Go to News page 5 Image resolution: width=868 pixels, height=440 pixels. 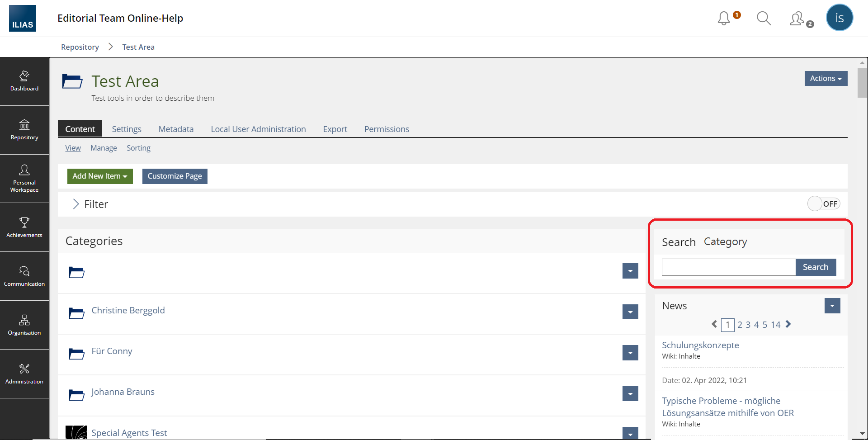[x=765, y=325]
